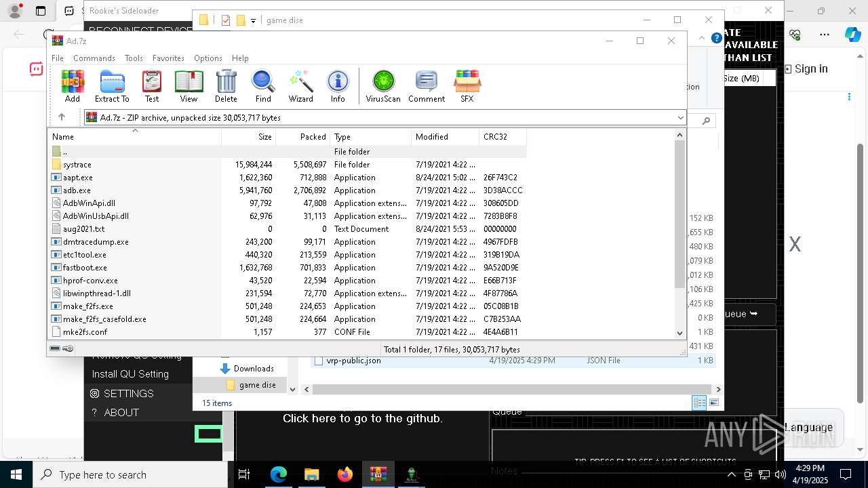Screen dimensions: 868x488
Task: Open Firefox from the taskbar
Action: pyautogui.click(x=344, y=474)
